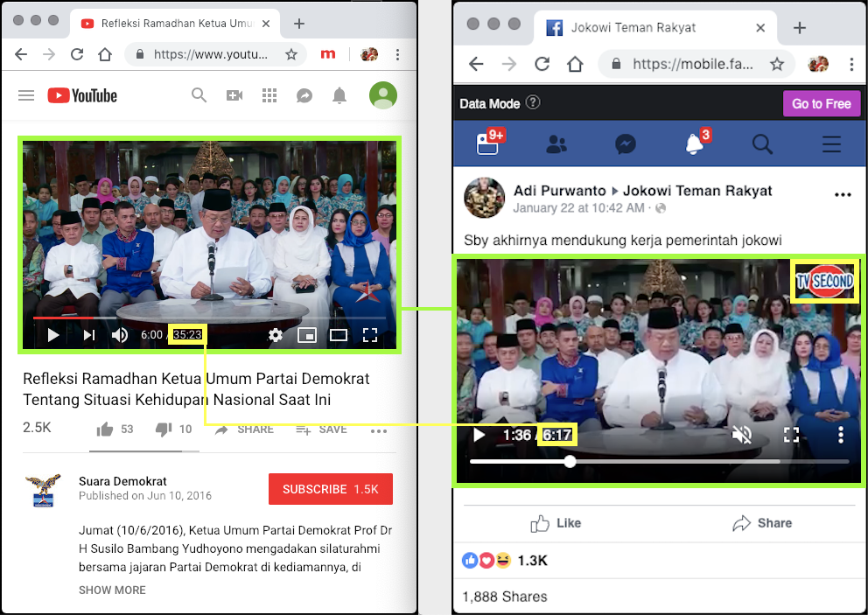The height and width of the screenshot is (615, 868).
Task: Unmute the Facebook video sound
Action: click(x=741, y=435)
